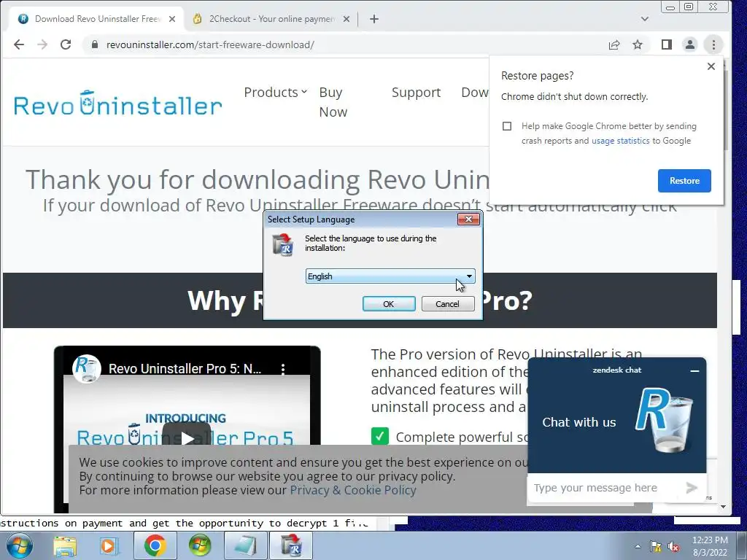The height and width of the screenshot is (560, 747).
Task: Open the tab search chevron
Action: click(x=645, y=19)
